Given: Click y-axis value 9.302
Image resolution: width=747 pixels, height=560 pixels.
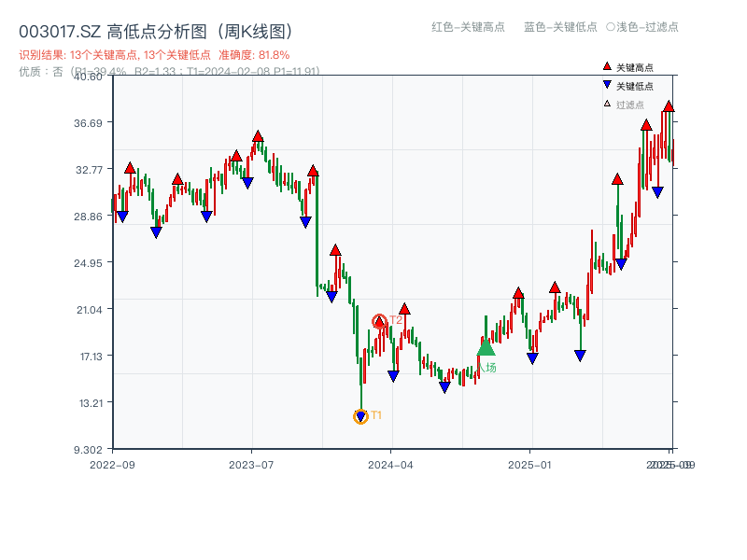Looking at the screenshot, I should (x=88, y=450).
